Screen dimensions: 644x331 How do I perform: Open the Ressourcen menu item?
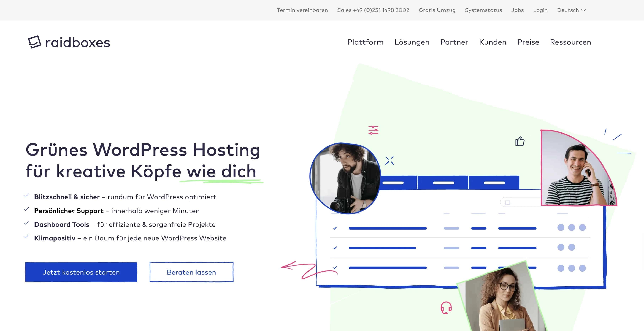[570, 42]
